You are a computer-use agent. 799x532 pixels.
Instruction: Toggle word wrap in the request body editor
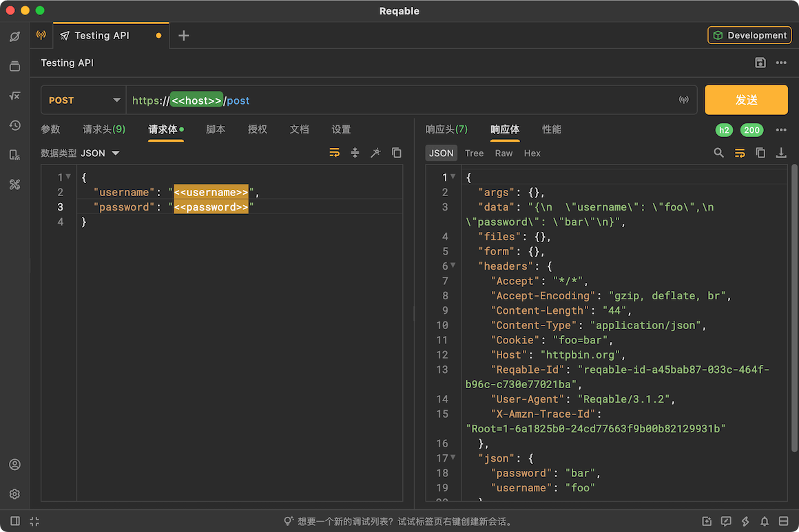pos(334,153)
